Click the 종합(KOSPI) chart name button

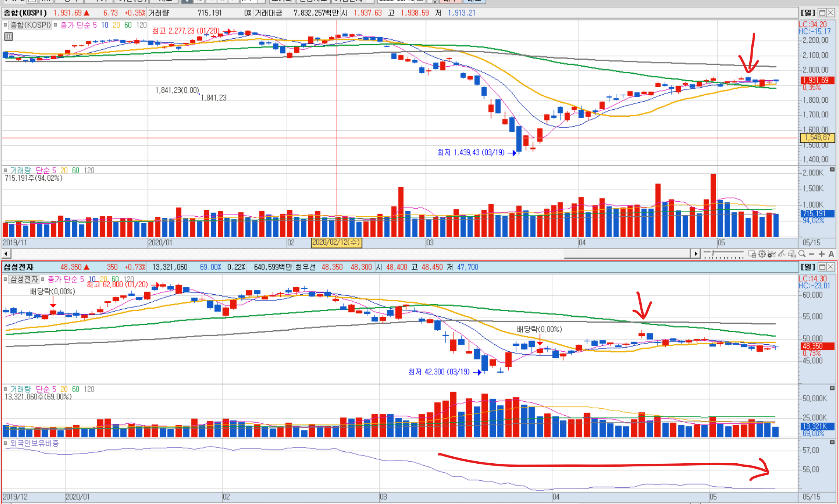(30, 25)
